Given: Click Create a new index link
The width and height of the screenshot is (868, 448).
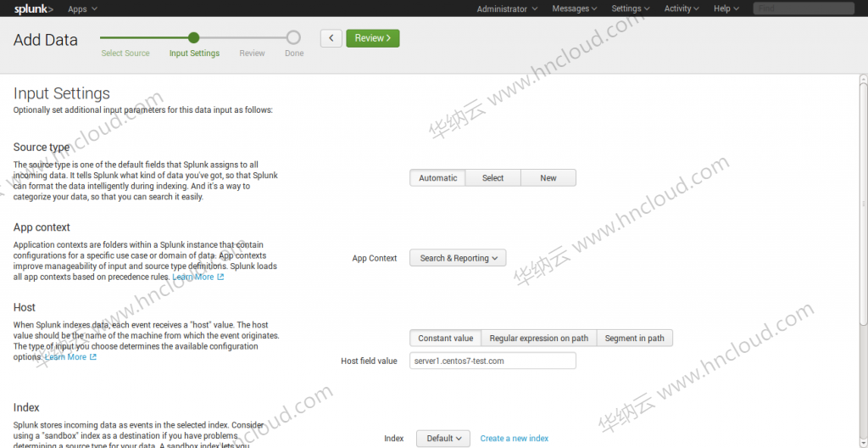Looking at the screenshot, I should pyautogui.click(x=515, y=439).
